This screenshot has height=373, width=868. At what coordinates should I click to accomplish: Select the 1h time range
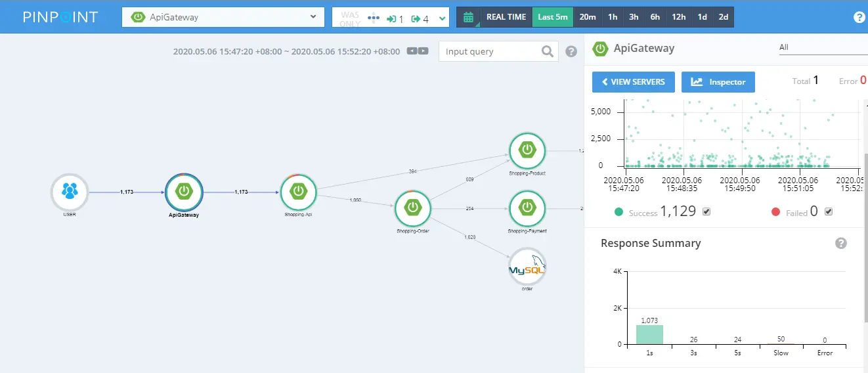pyautogui.click(x=613, y=18)
